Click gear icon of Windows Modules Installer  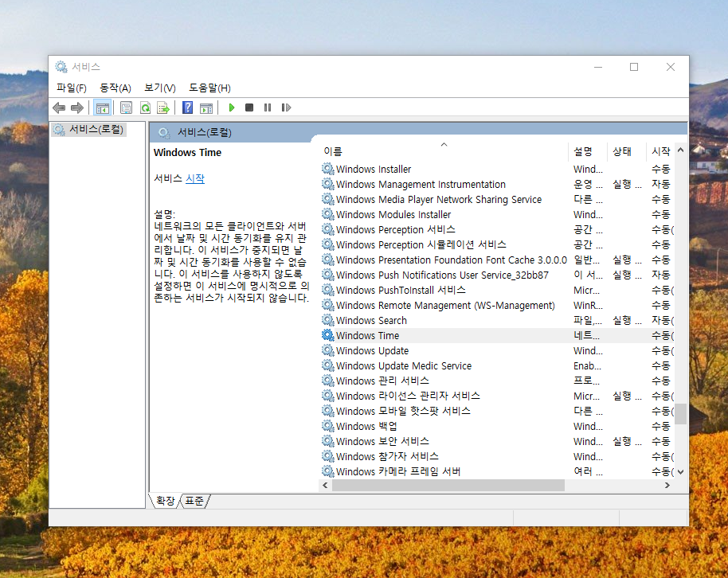coord(328,214)
